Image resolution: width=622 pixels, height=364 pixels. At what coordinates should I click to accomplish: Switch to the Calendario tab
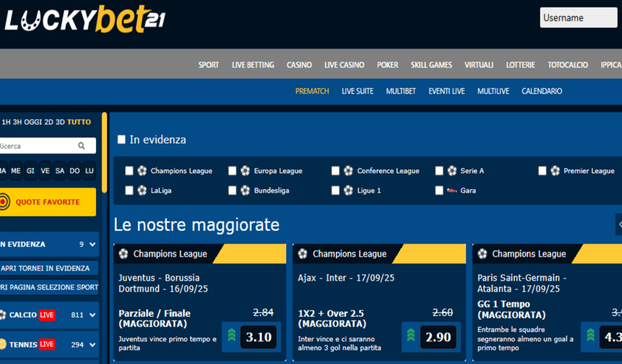click(541, 91)
